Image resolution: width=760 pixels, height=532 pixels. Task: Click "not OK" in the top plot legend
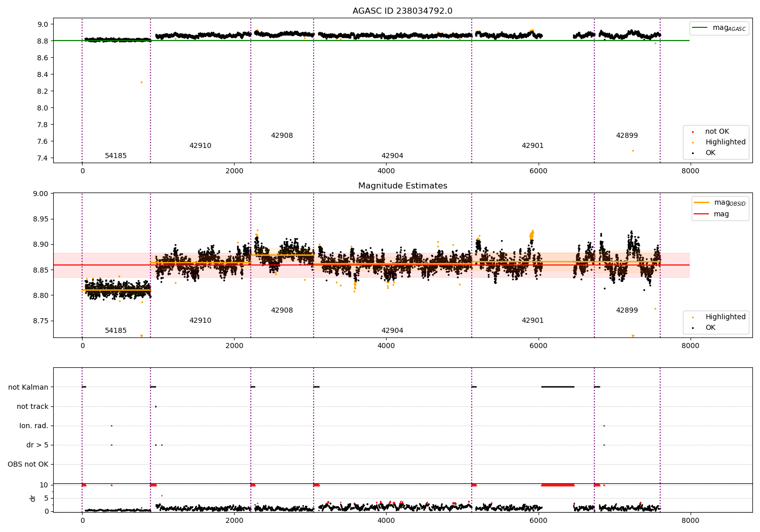point(717,132)
